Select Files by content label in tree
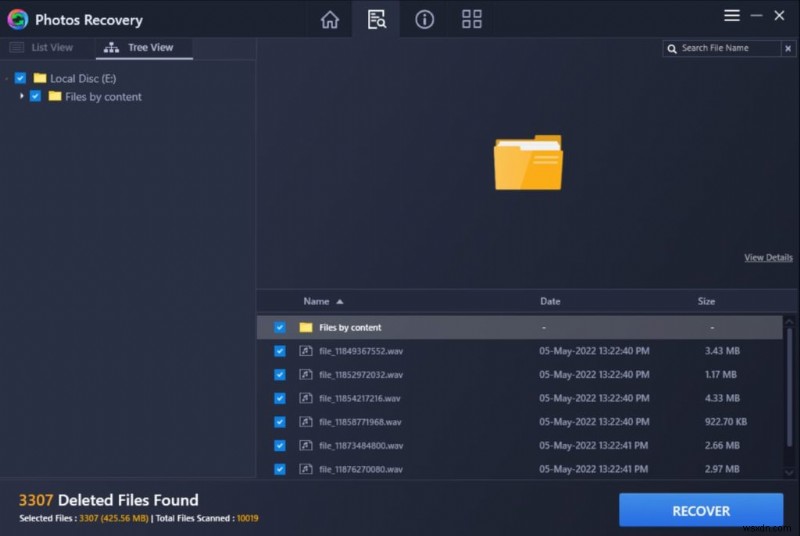800x536 pixels. [103, 96]
